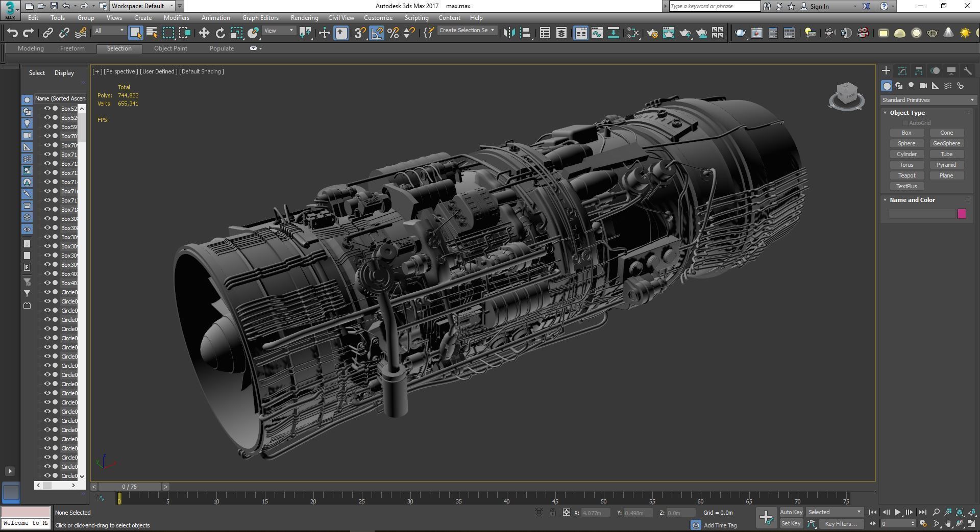Click the Sunlight system icon in toolbar
This screenshot has width=980, height=532.
(x=965, y=33)
